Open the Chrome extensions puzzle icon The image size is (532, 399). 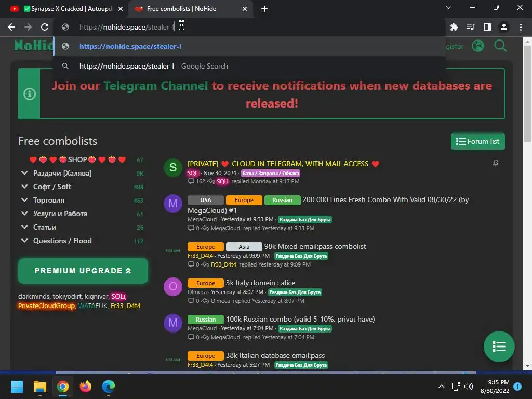[454, 27]
